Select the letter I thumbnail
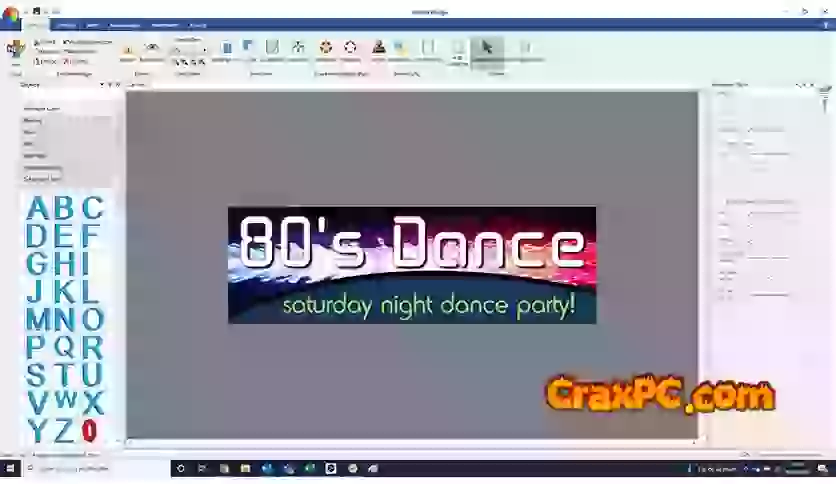836x484 pixels. 85,263
